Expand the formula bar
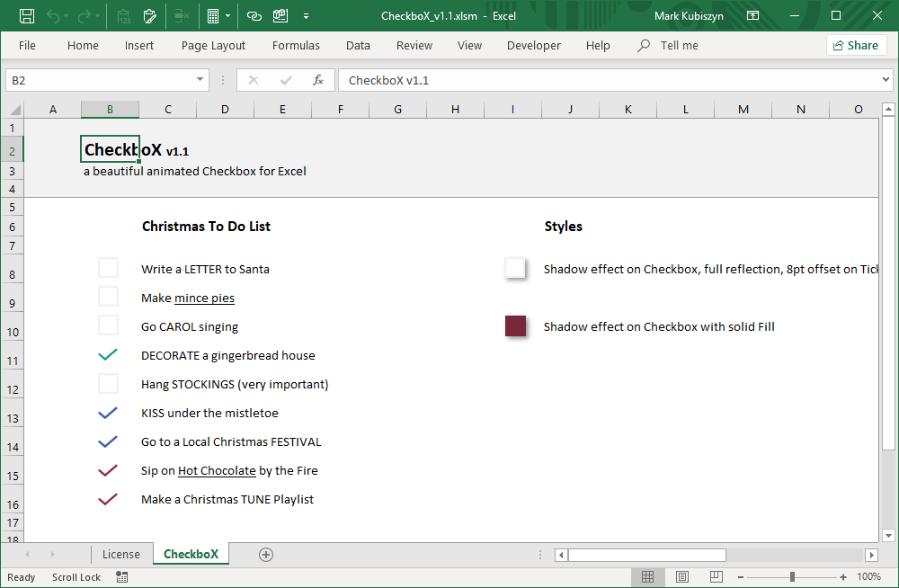 tap(886, 80)
